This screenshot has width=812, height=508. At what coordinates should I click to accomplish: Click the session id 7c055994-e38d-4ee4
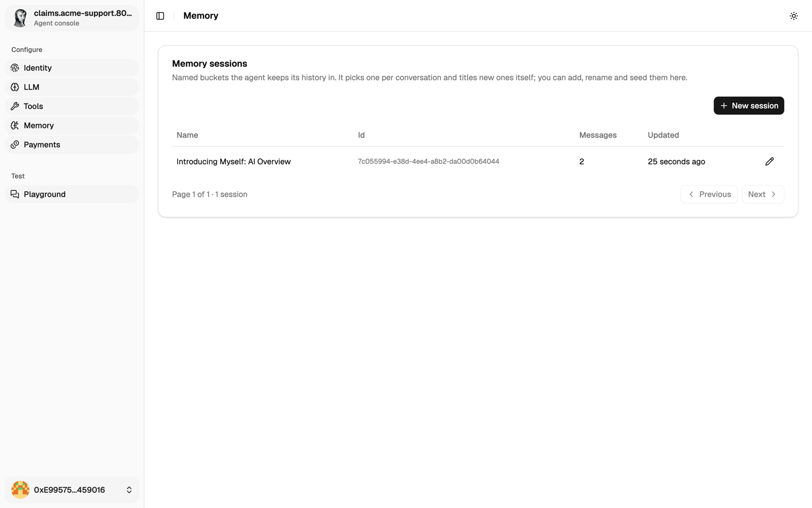(x=428, y=162)
